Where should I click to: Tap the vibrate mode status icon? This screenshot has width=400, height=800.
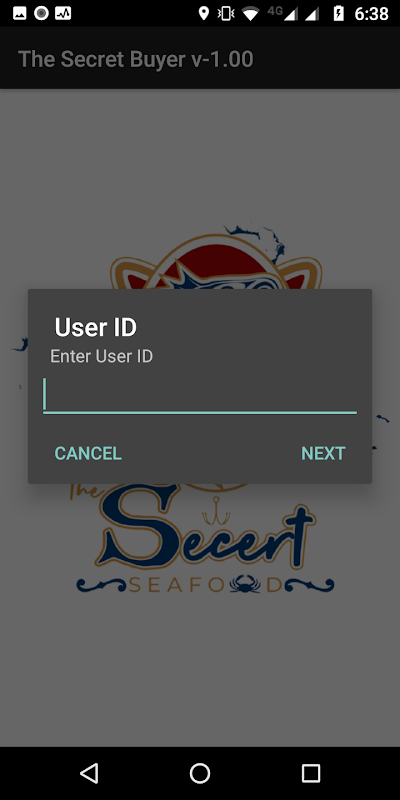pyautogui.click(x=226, y=14)
